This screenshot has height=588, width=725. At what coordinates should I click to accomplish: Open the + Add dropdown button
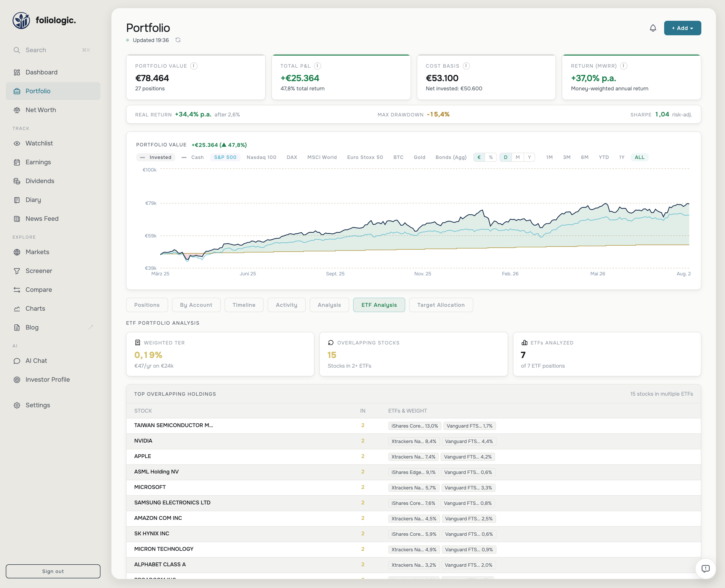pos(682,28)
